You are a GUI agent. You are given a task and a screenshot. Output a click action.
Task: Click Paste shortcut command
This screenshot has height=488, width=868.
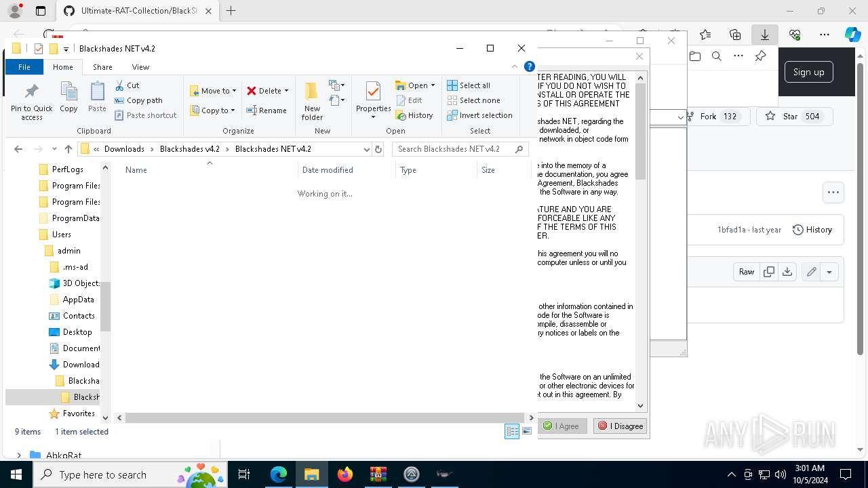pos(145,115)
